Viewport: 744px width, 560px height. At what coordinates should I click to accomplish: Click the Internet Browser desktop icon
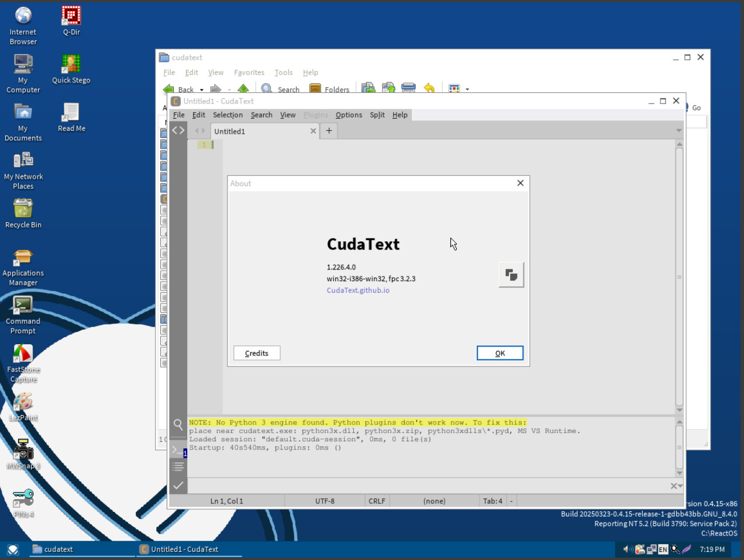(x=23, y=26)
